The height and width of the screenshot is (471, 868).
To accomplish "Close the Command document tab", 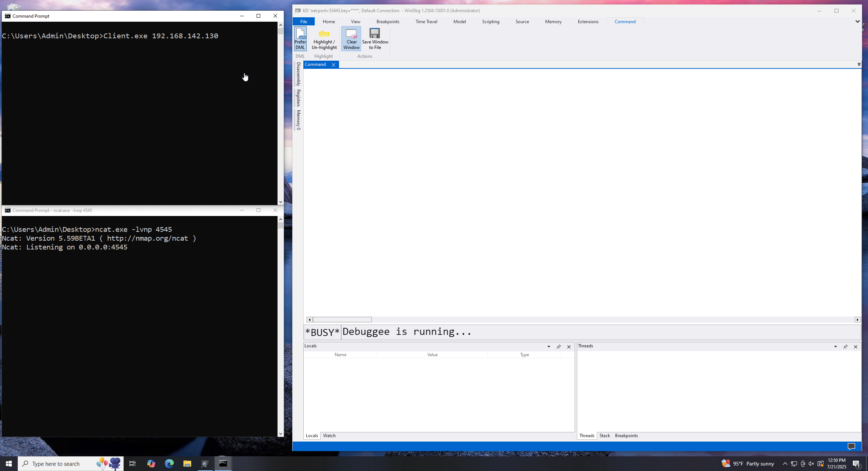I will pyautogui.click(x=334, y=65).
